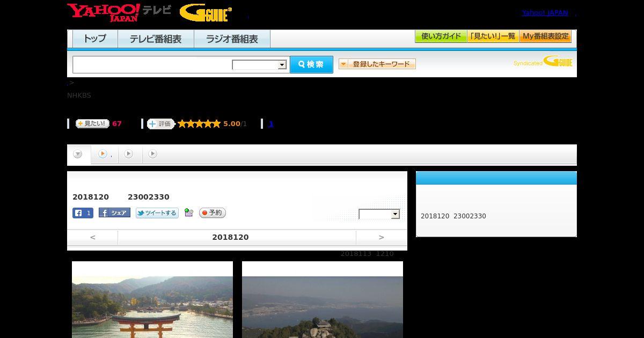Select the orange play arrow tab
The width and height of the screenshot is (644, 338).
104,154
